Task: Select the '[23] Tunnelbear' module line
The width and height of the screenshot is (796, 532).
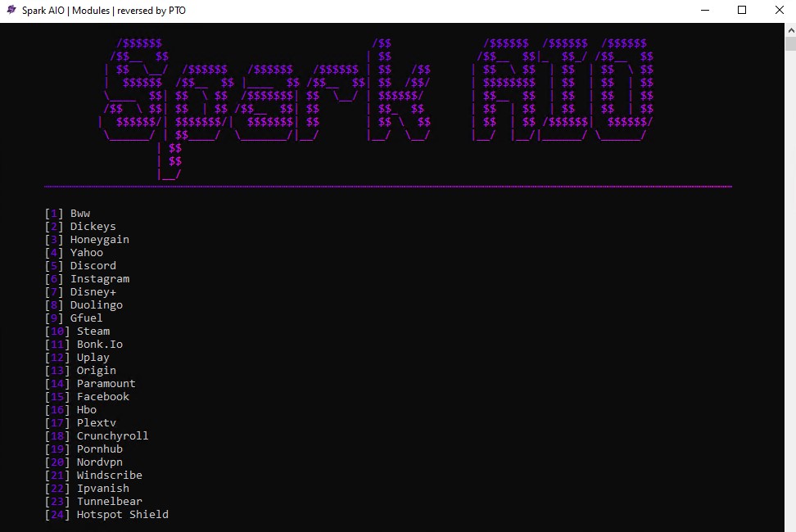Action: (x=93, y=502)
